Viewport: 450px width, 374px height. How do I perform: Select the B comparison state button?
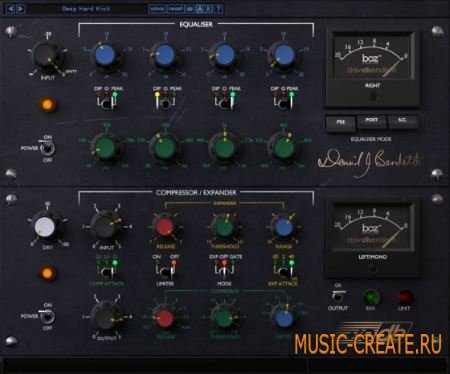coord(208,9)
